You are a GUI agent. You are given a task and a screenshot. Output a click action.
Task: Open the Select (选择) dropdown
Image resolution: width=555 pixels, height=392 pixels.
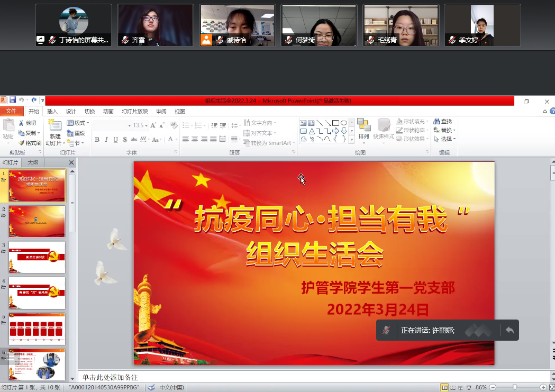pyautogui.click(x=444, y=139)
